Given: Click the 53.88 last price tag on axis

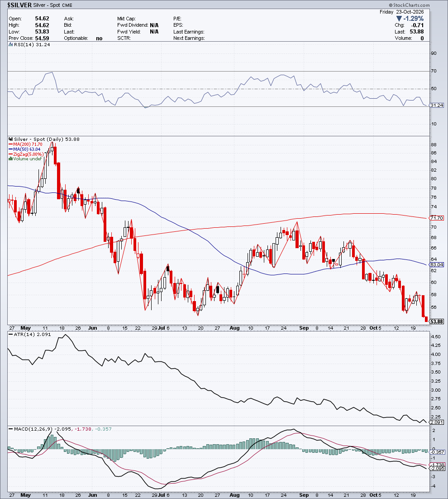Looking at the screenshot, I should tap(437, 321).
